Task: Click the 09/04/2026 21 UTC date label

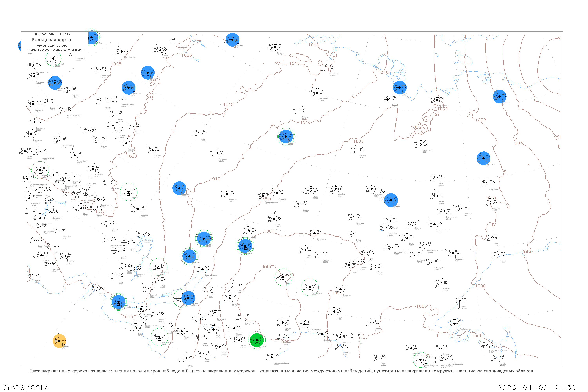Action: [52, 46]
